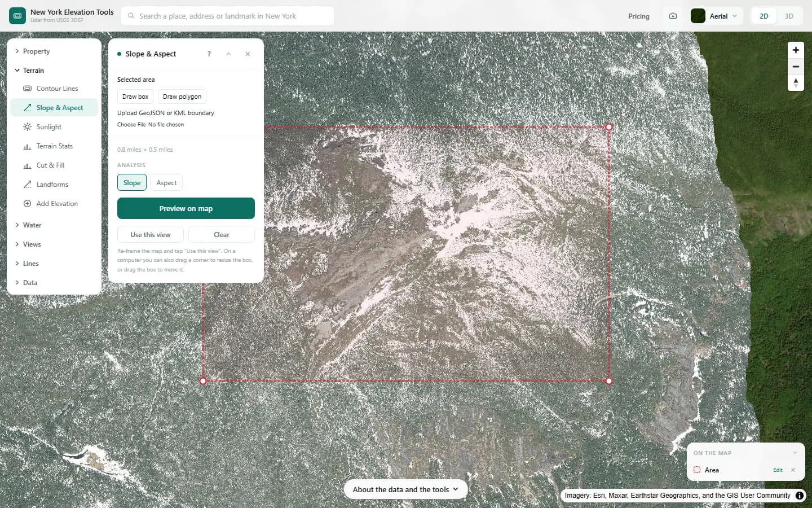Choose the Draw polygon selection mode

click(x=182, y=97)
